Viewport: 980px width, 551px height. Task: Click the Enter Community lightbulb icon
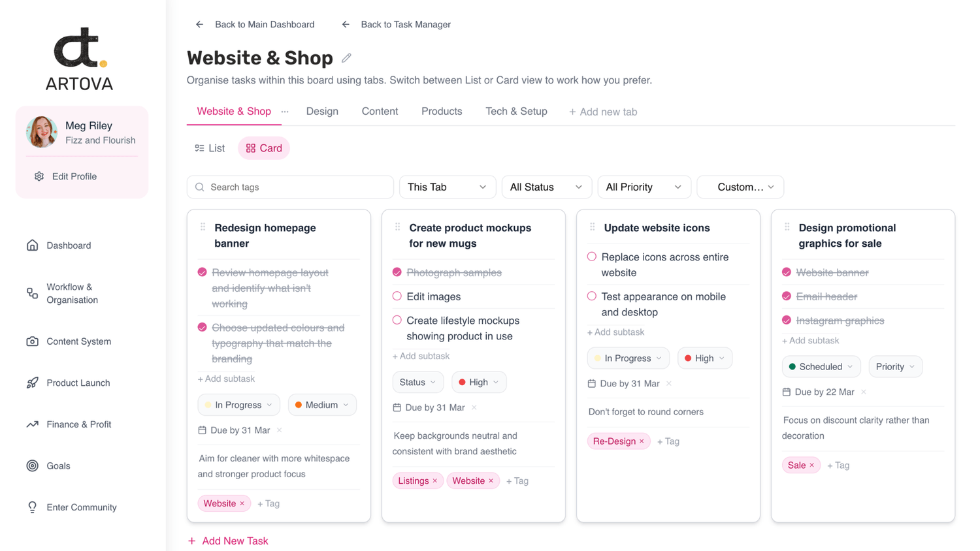pos(32,507)
